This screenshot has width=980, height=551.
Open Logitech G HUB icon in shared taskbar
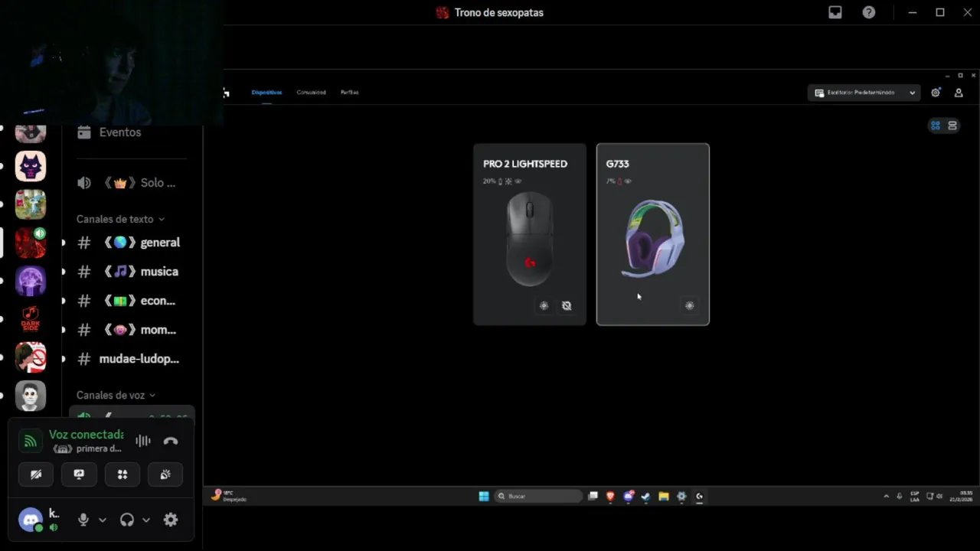point(699,496)
